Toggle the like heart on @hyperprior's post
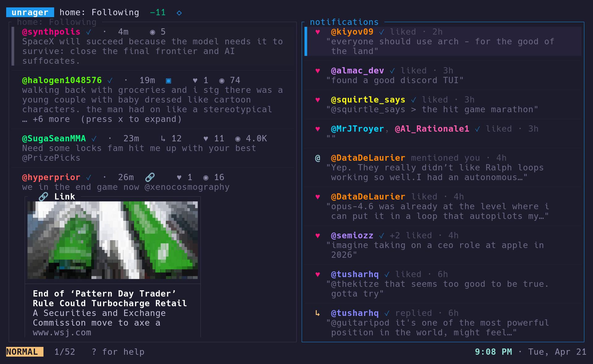The height and width of the screenshot is (364, 593). (x=179, y=177)
